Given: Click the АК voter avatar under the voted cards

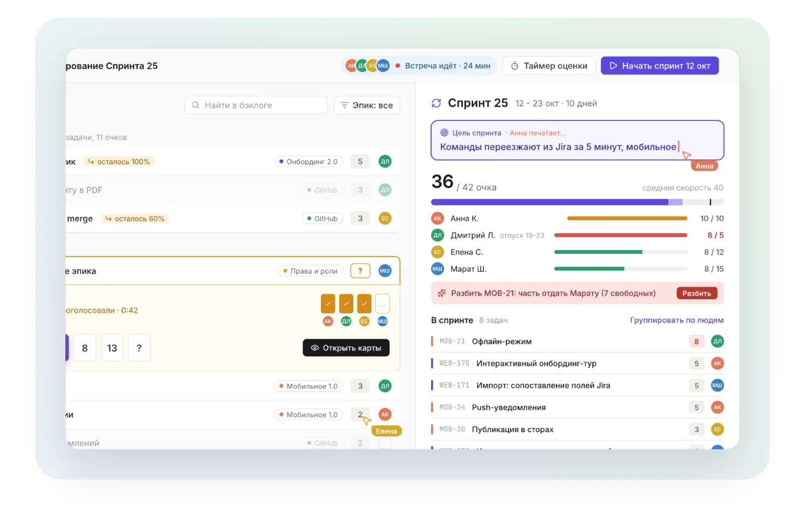Looking at the screenshot, I should click(328, 321).
